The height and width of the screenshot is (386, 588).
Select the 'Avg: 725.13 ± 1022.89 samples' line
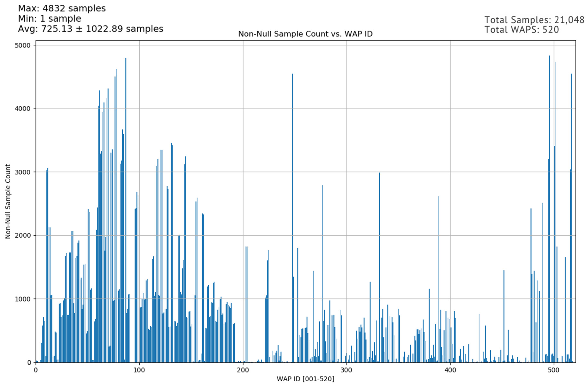(x=90, y=29)
